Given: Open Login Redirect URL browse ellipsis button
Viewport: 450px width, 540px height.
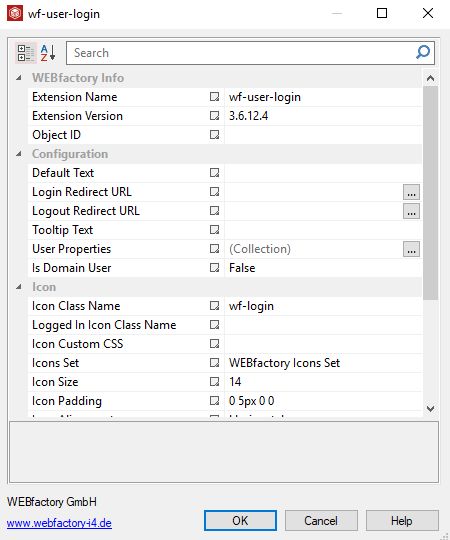Looking at the screenshot, I should [x=411, y=192].
